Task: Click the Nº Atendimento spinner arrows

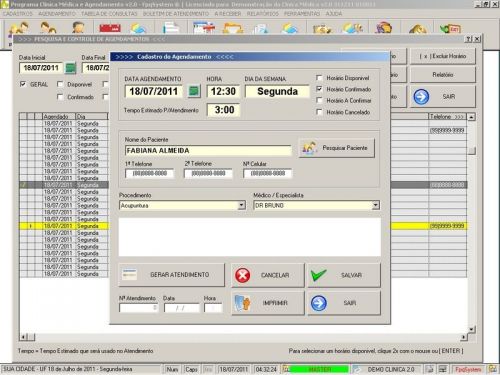Action: (x=155, y=308)
